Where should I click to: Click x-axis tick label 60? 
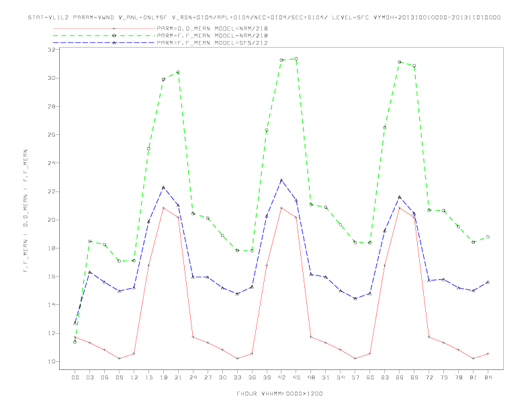[370, 377]
